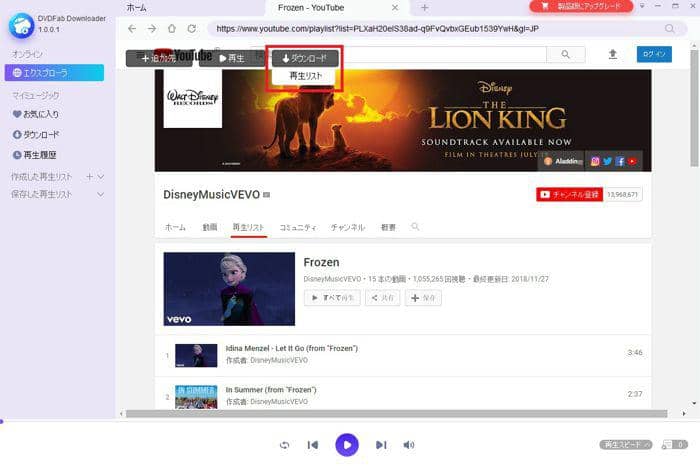Click the Walt Disney Records channel avatar

(x=192, y=99)
